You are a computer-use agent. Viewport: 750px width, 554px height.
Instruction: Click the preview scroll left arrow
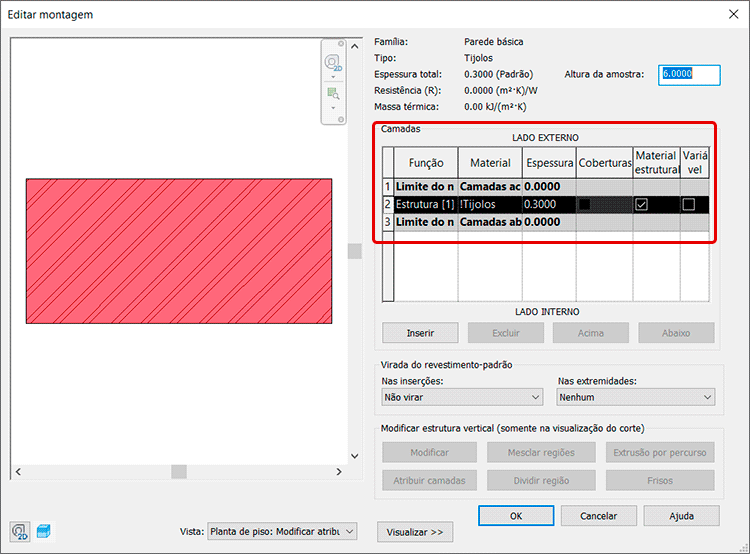18,472
